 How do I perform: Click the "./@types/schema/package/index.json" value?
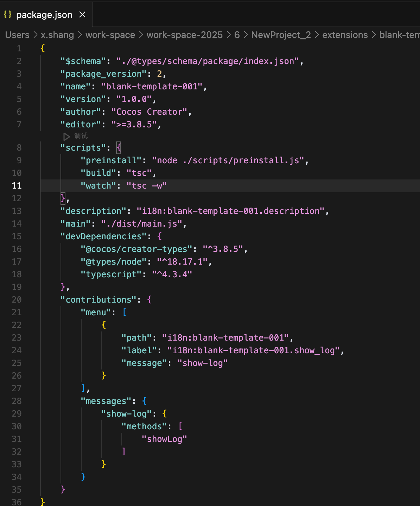pos(208,61)
